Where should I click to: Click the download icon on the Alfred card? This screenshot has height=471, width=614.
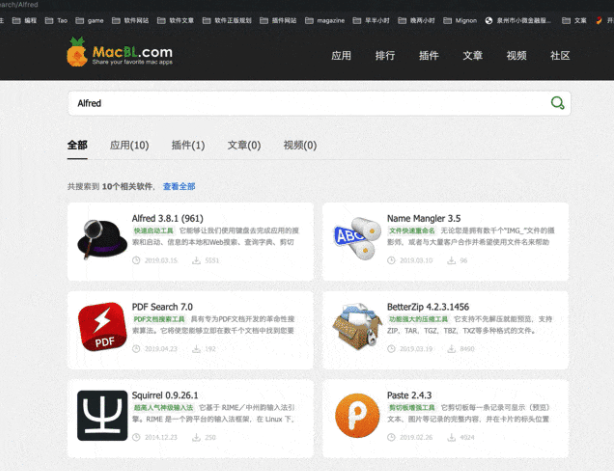pos(196,260)
